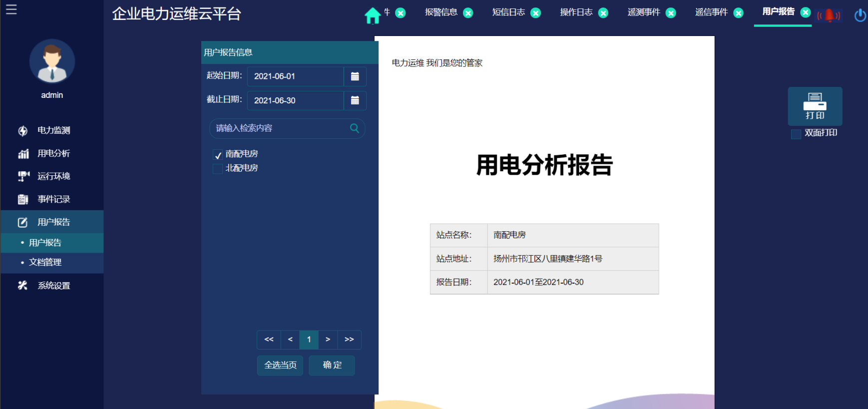Click the admin username label
Viewport: 868px width, 409px height.
[x=52, y=95]
